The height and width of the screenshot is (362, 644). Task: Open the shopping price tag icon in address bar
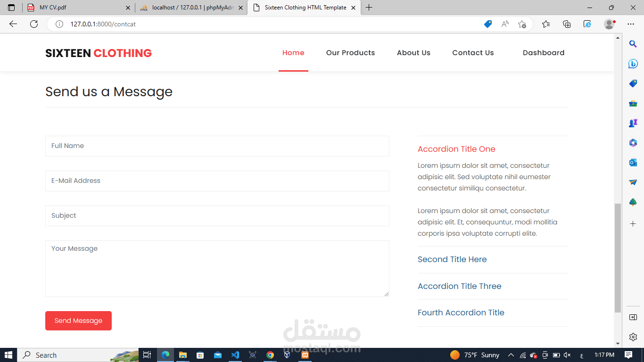[x=488, y=24]
